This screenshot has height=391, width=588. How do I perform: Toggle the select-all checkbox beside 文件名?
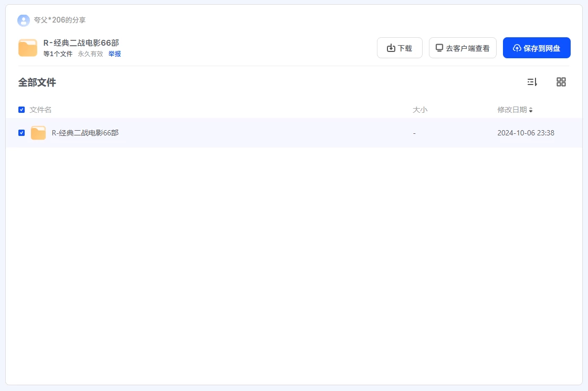pos(22,110)
